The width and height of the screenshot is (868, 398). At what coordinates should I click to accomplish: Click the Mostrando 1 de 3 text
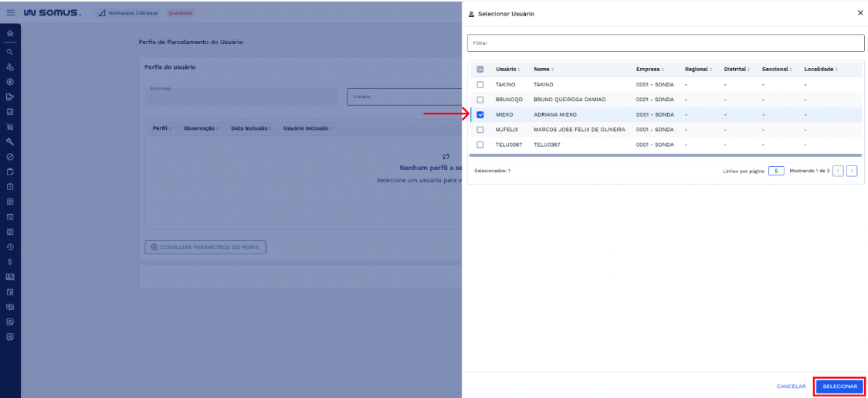(809, 171)
